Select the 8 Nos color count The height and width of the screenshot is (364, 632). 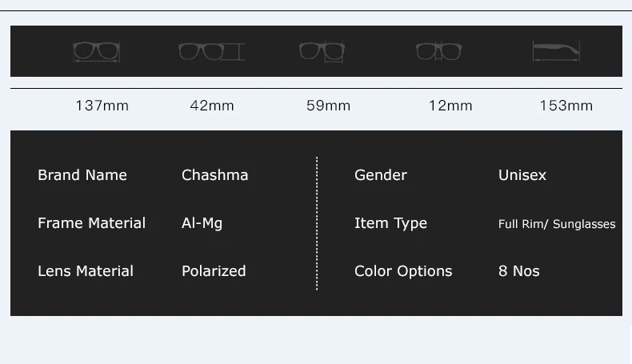pos(519,271)
